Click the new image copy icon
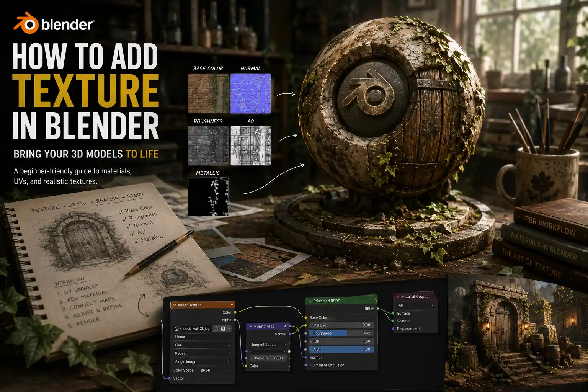The width and height of the screenshot is (588, 392). click(223, 328)
